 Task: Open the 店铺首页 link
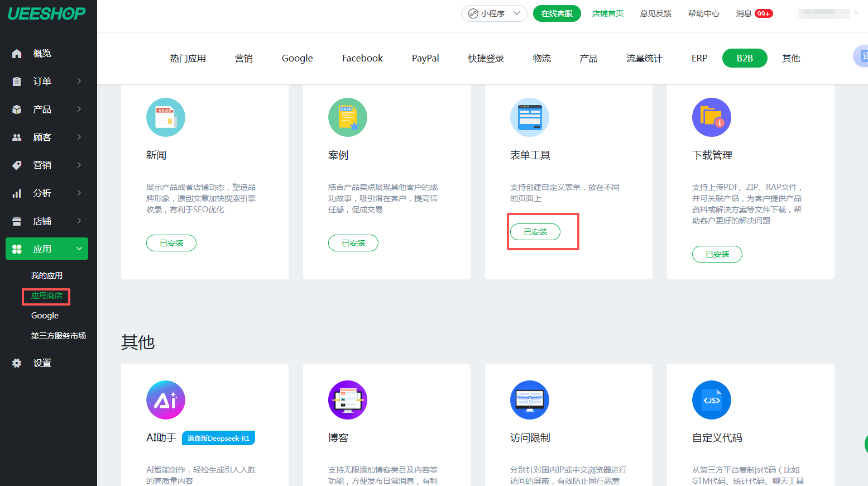pos(607,13)
